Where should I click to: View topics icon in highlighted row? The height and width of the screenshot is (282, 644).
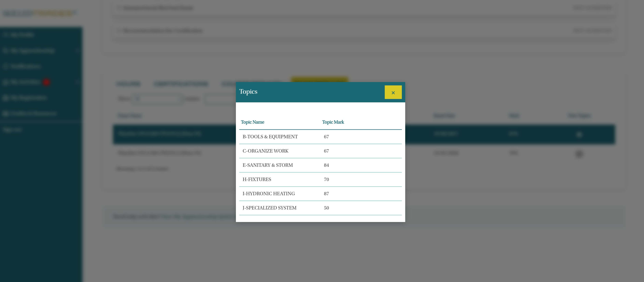point(579,135)
